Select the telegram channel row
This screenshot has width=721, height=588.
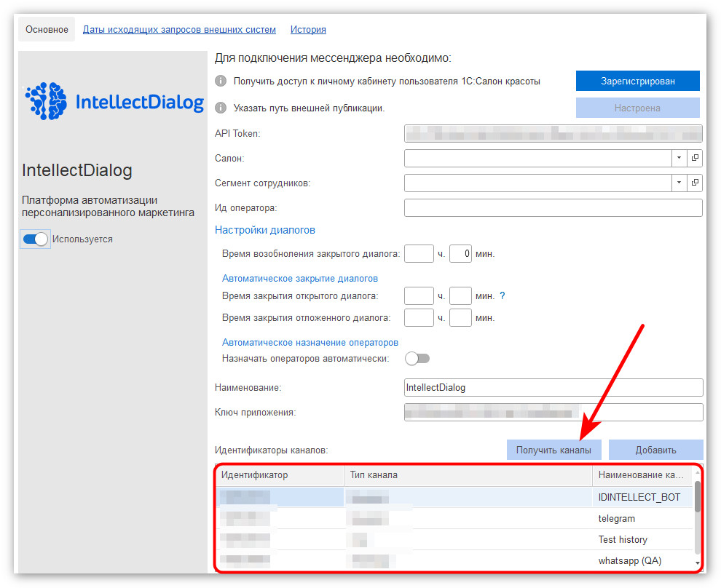click(454, 518)
